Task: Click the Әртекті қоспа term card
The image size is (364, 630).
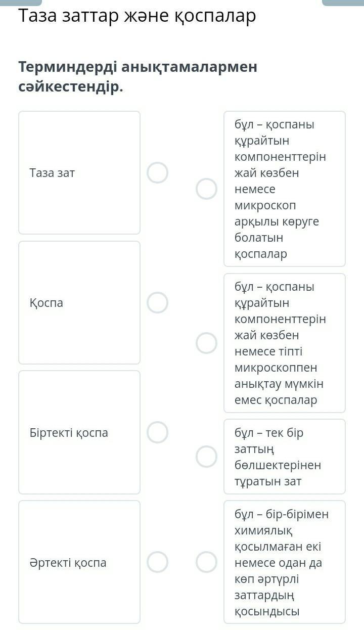Action: (79, 562)
